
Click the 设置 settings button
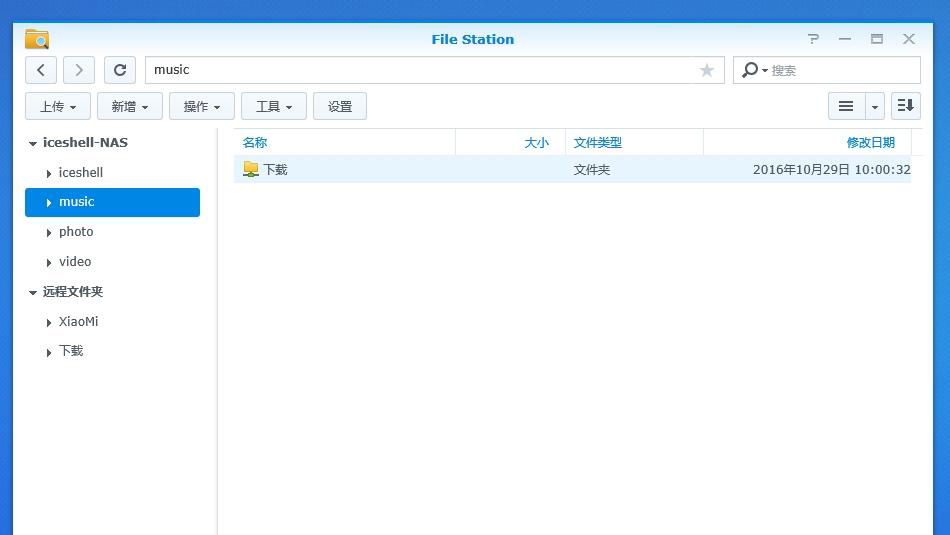(340, 106)
